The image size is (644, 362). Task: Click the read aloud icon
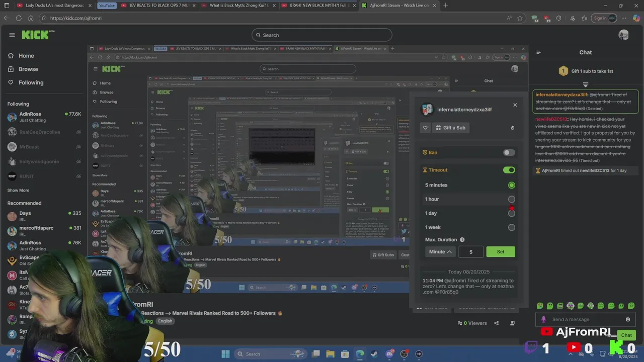point(509,18)
